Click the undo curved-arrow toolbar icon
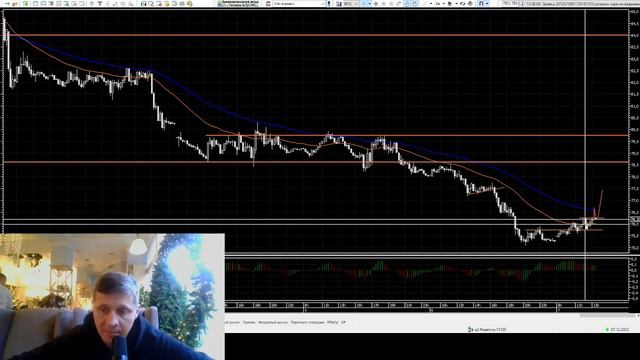 click(x=463, y=4)
